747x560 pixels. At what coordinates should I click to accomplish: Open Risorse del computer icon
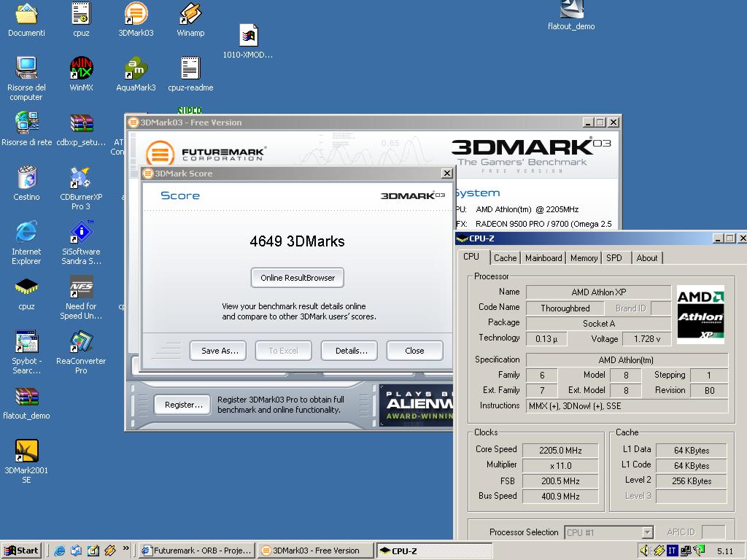click(27, 68)
